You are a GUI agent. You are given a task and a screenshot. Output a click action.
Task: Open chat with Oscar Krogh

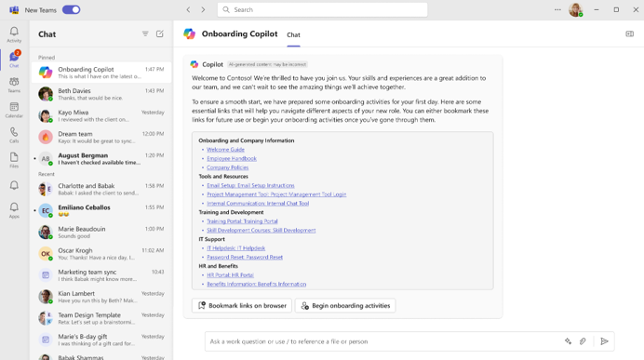coord(101,254)
